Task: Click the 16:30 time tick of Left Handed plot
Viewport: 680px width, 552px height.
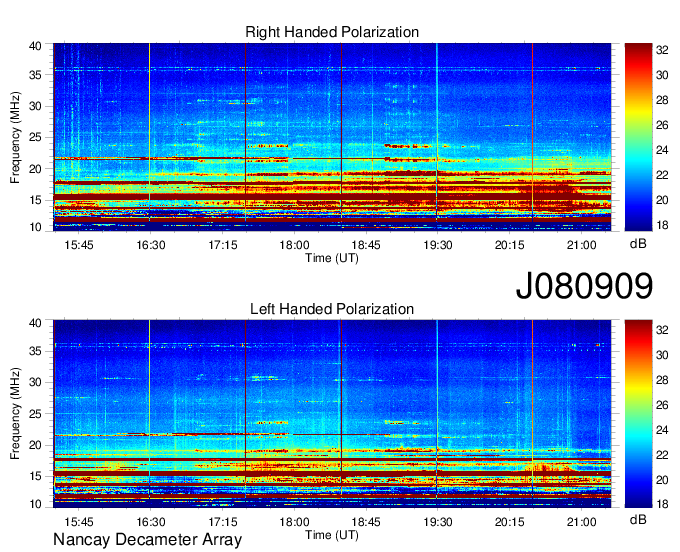Action: tap(150, 522)
